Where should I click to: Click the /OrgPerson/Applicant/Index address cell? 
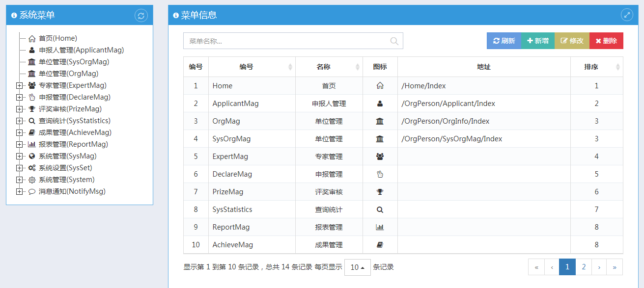point(484,104)
